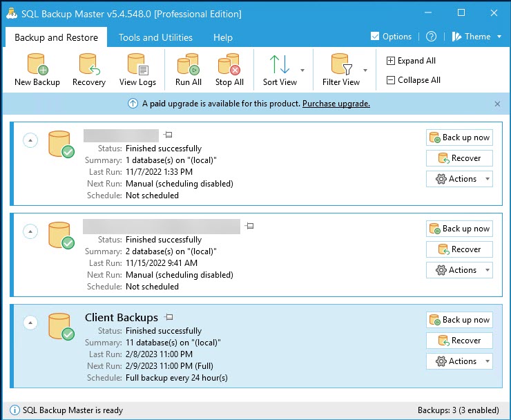Click 'Full backup every 24 hour(s)' schedule text
The width and height of the screenshot is (511, 420).
[177, 378]
